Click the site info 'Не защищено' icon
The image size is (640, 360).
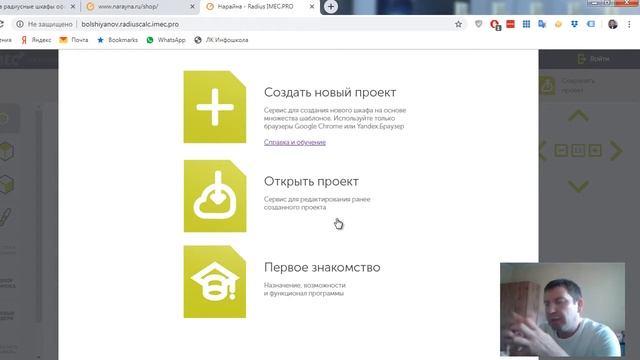(x=20, y=24)
